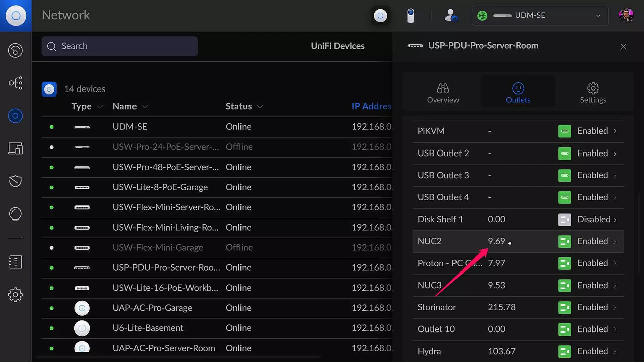Click the USW-Lite-8-PoE-Garage switch icon
644x362 pixels.
click(x=82, y=187)
